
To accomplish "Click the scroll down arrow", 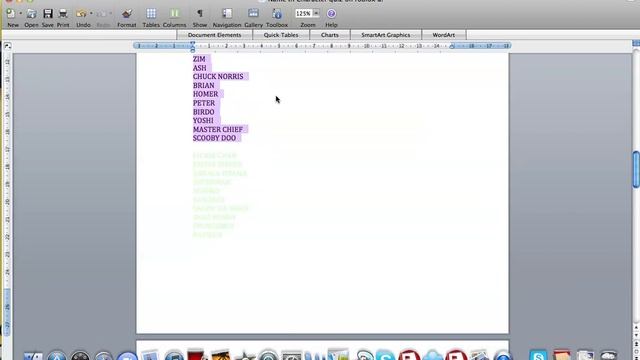I will coord(636,336).
